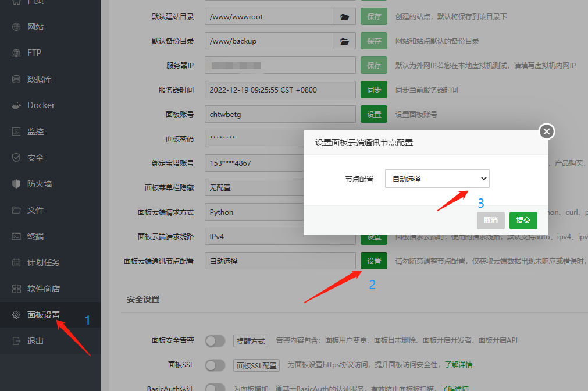Click the website globe icon in sidebar
Viewport: 588px width, 391px height.
tap(16, 27)
